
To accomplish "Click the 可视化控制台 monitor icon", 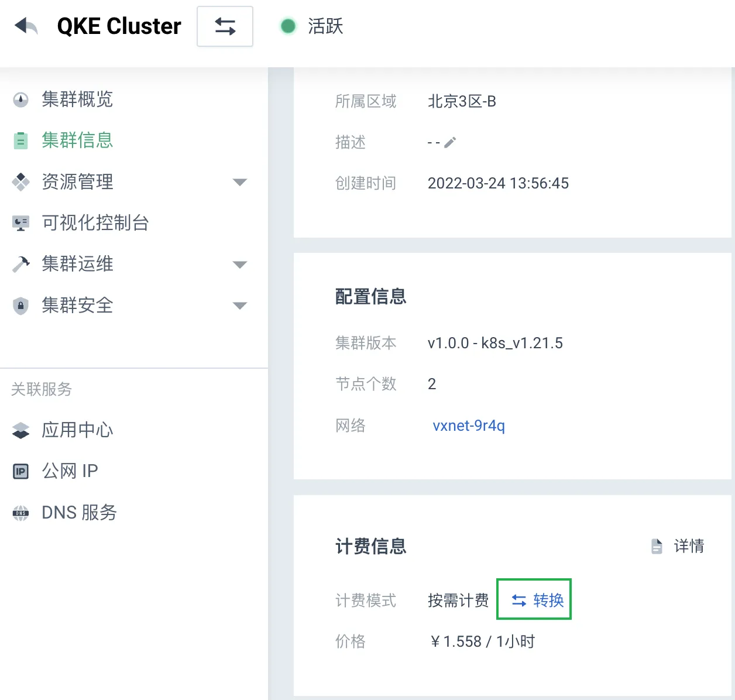I will coord(20,223).
